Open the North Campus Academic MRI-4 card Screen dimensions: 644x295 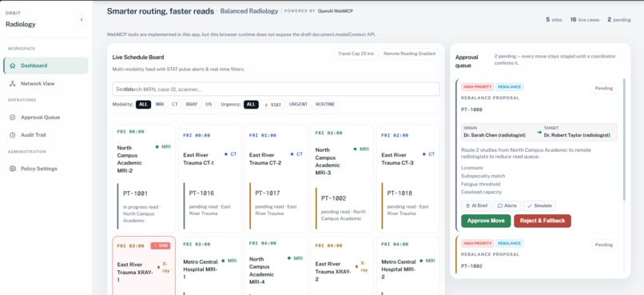tap(276, 265)
